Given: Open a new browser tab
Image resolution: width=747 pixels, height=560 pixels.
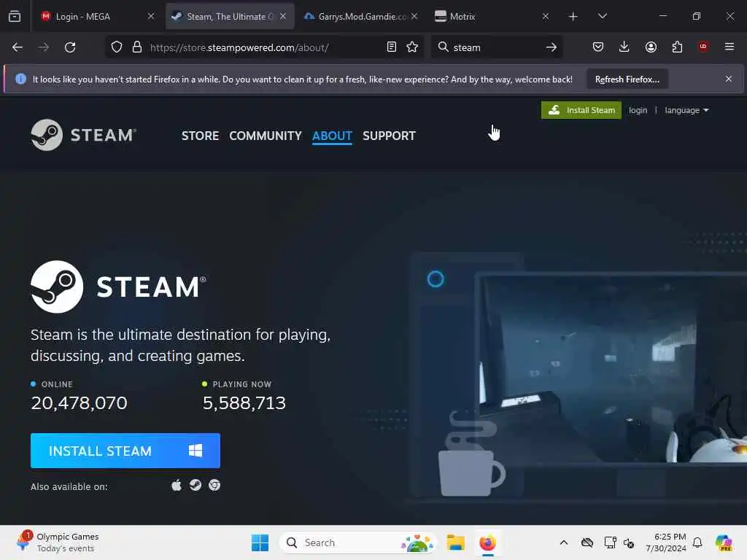Looking at the screenshot, I should pos(573,17).
